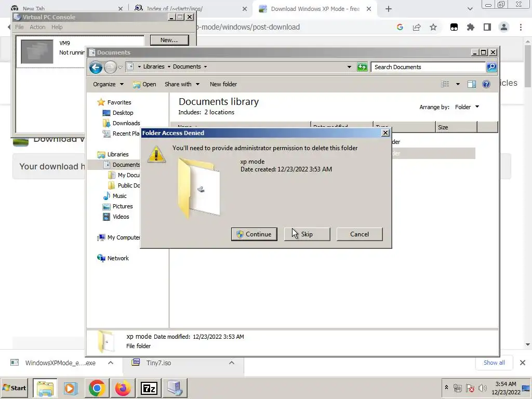Image resolution: width=532 pixels, height=399 pixels.
Task: Open Firefox from the taskbar
Action: point(123,388)
